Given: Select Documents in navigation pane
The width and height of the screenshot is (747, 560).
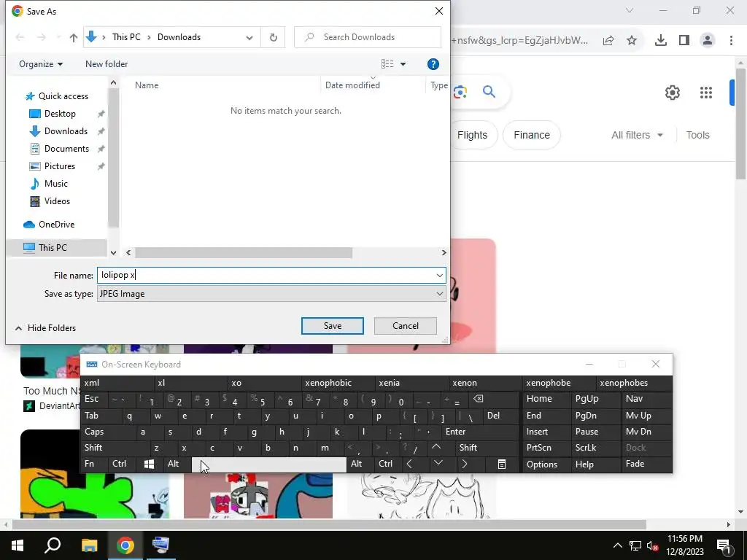Looking at the screenshot, I should tap(66, 149).
